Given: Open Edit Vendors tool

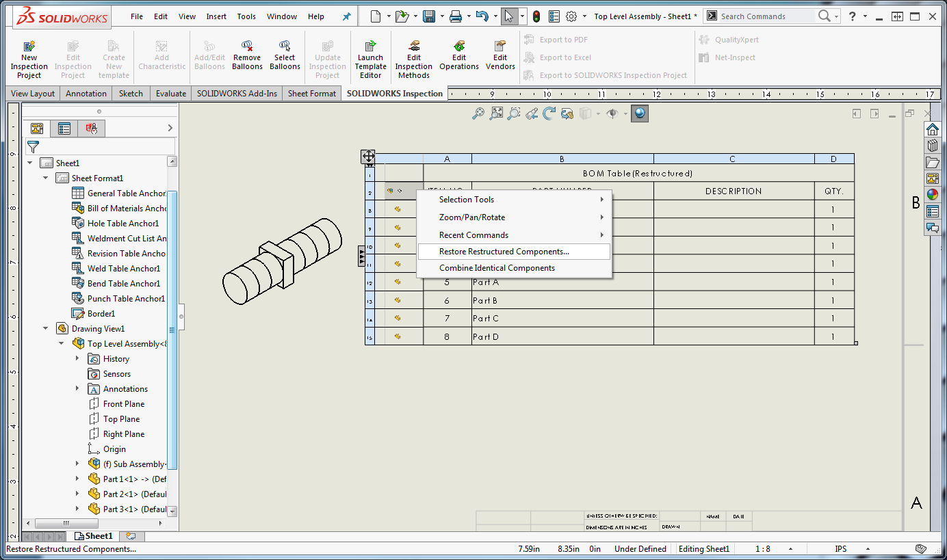Looking at the screenshot, I should pyautogui.click(x=500, y=55).
